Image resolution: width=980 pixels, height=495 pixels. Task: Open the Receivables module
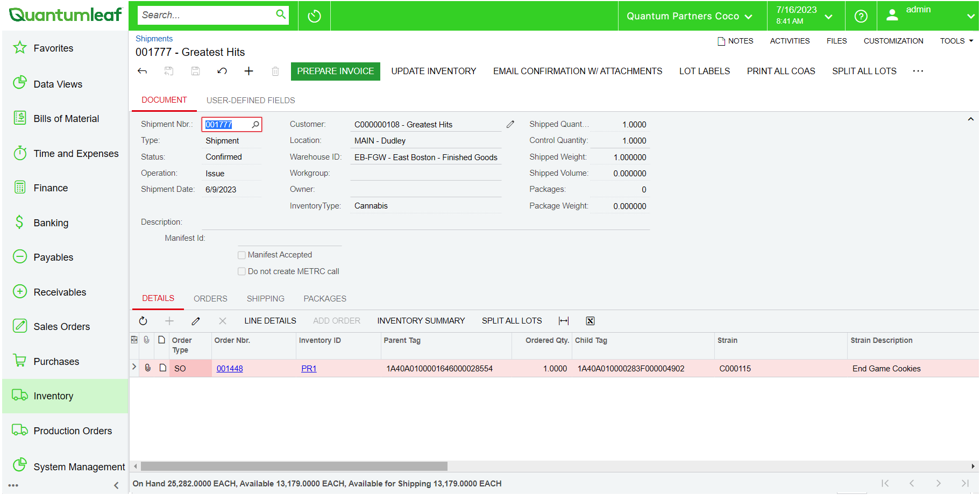click(x=60, y=292)
